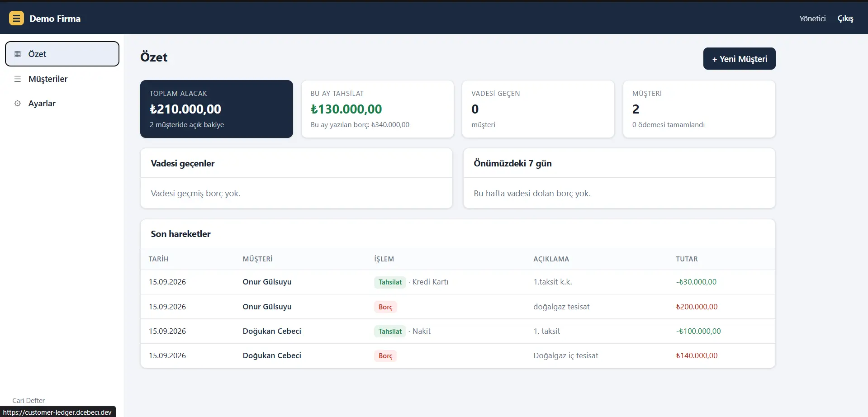Click the Tahsilat badge beside Kredi Kartı
The image size is (868, 417).
coord(390,282)
